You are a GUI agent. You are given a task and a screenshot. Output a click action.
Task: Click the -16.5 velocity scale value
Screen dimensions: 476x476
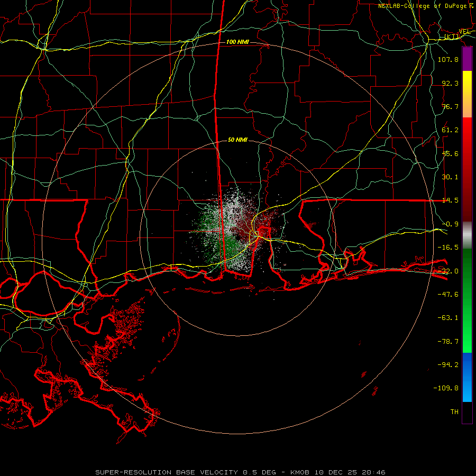(x=448, y=248)
